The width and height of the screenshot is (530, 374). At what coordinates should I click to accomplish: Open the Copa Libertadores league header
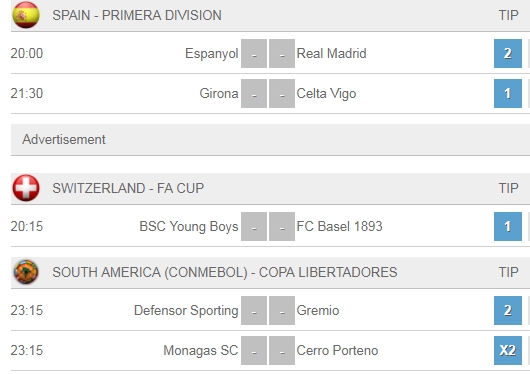click(x=225, y=272)
